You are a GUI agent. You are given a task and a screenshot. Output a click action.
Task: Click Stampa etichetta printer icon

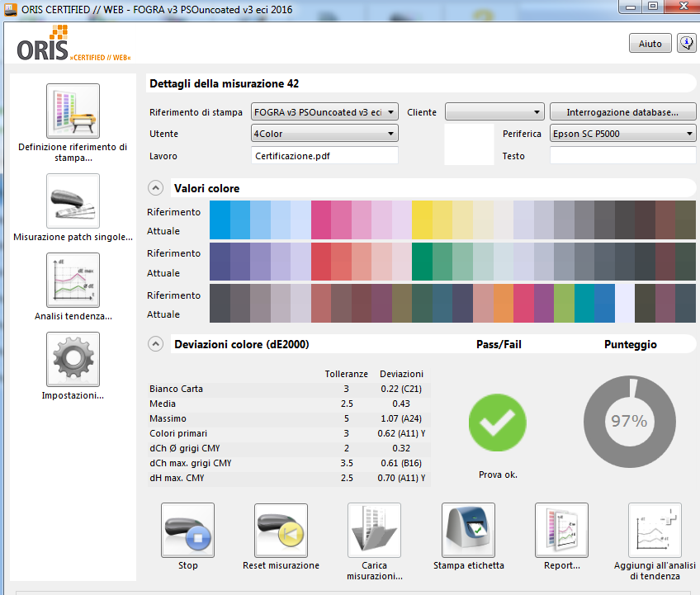pos(468,530)
